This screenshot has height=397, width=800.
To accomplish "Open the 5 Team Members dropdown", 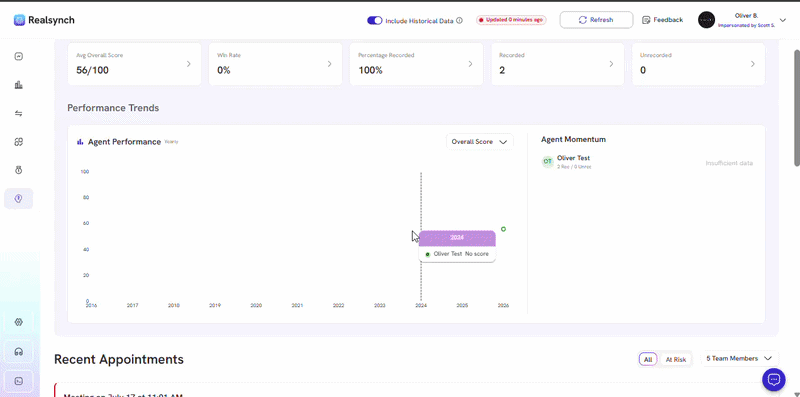I will point(740,359).
